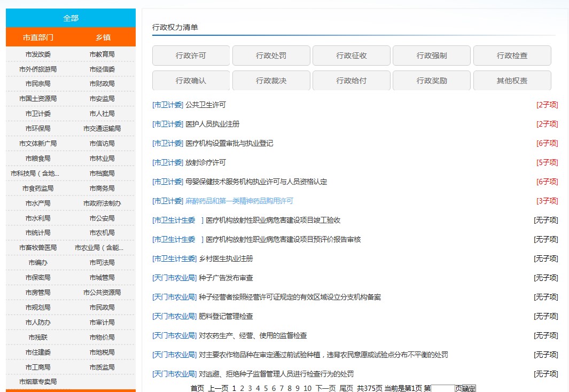Go to 下一页 in pagination

[x=325, y=388]
